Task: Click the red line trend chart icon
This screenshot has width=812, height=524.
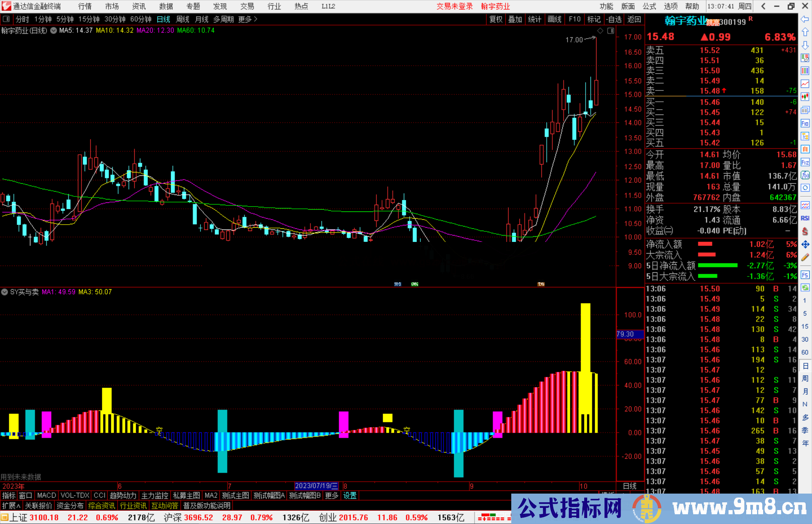Action: pyautogui.click(x=805, y=84)
